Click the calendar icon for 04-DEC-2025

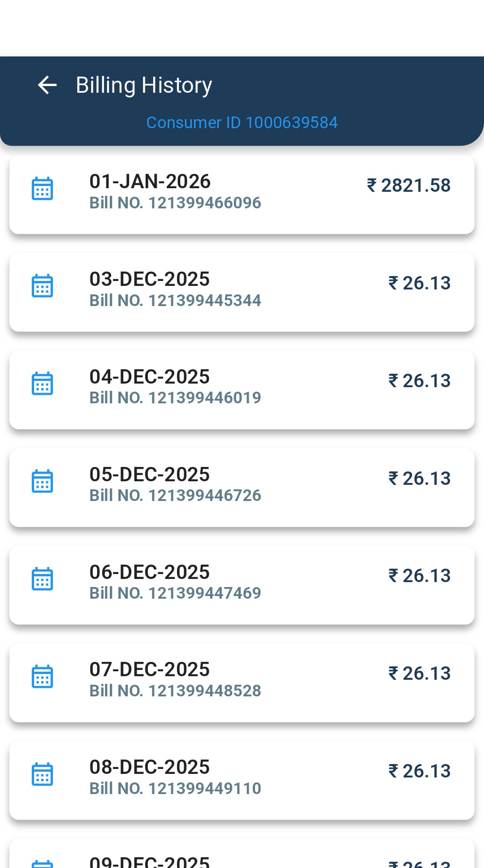(x=43, y=384)
